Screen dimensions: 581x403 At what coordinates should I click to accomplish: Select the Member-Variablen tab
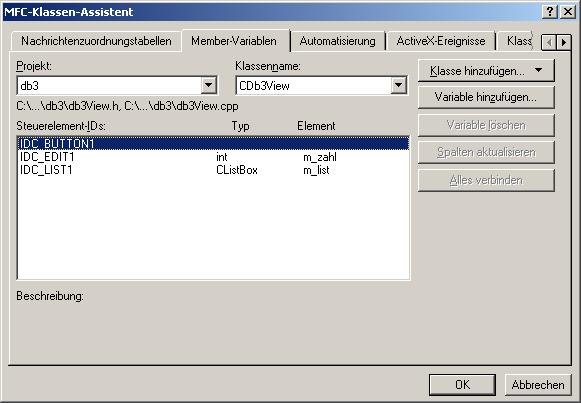[234, 41]
